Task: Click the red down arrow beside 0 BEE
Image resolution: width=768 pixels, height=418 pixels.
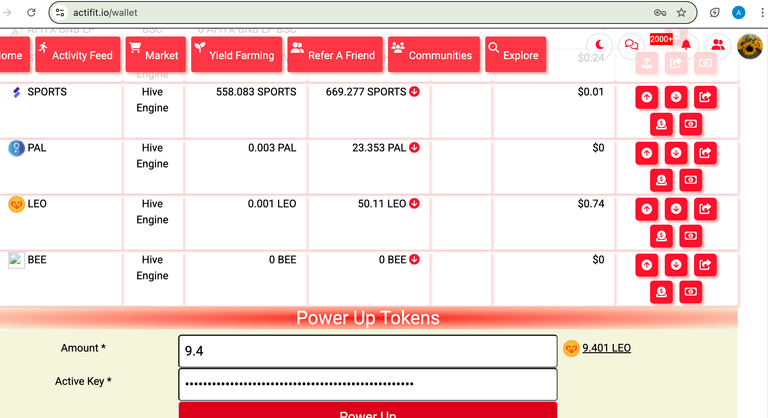Action: 414,259
